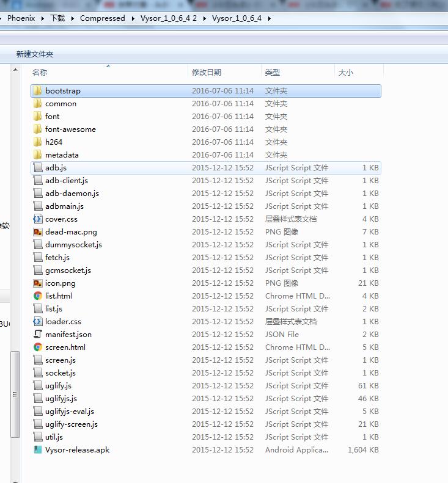Click Android Applica... type cell
Image resolution: width=448 pixels, height=483 pixels.
pyautogui.click(x=296, y=450)
